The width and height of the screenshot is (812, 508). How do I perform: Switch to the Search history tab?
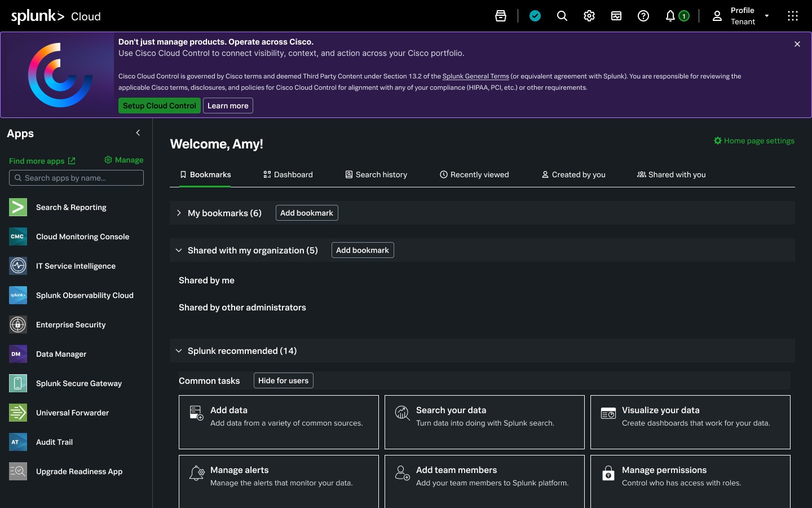pyautogui.click(x=376, y=174)
